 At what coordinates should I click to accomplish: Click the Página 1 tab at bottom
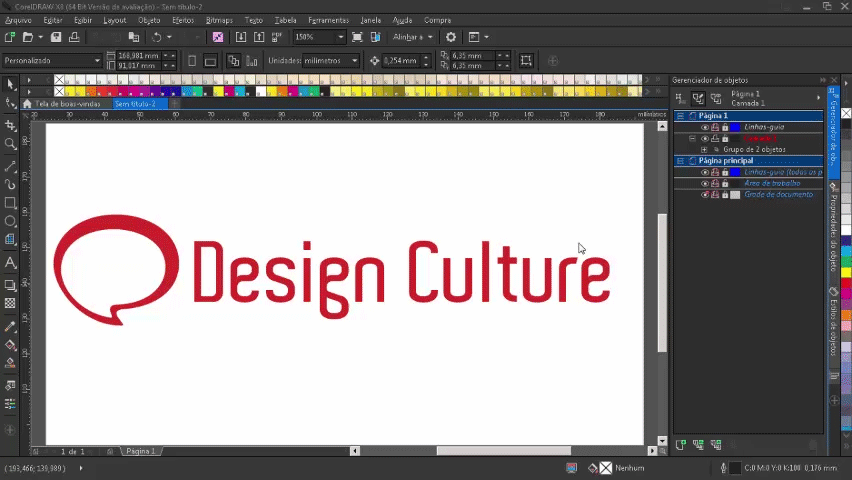pyautogui.click(x=139, y=452)
